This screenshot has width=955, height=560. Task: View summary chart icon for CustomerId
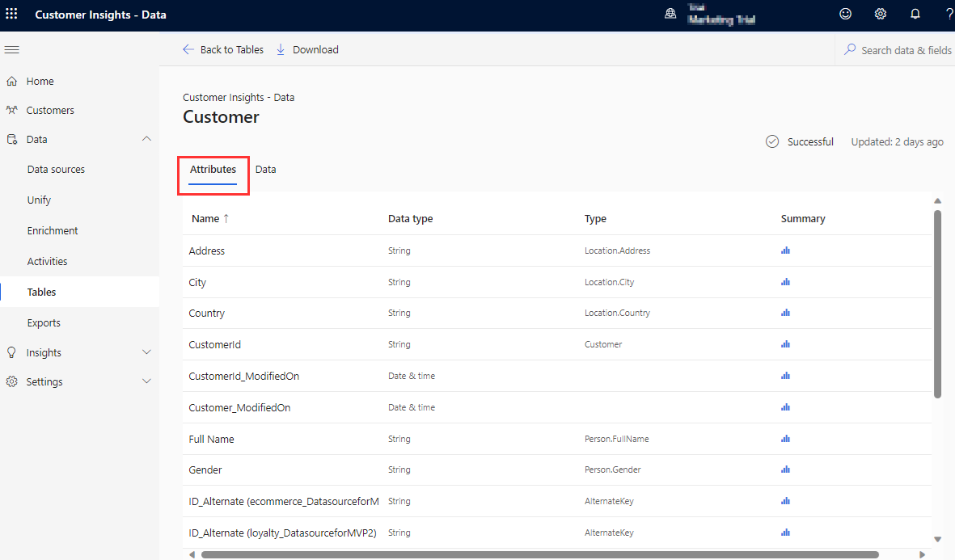785,344
